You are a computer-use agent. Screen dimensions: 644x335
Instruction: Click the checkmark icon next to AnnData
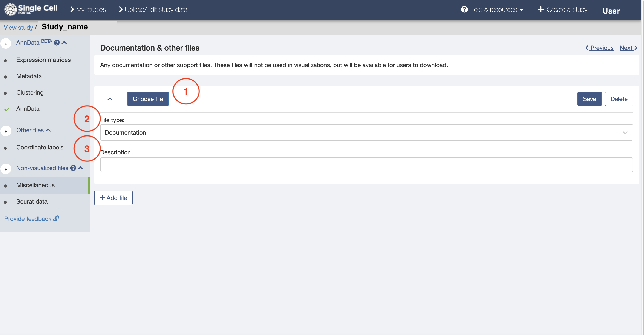point(6,109)
